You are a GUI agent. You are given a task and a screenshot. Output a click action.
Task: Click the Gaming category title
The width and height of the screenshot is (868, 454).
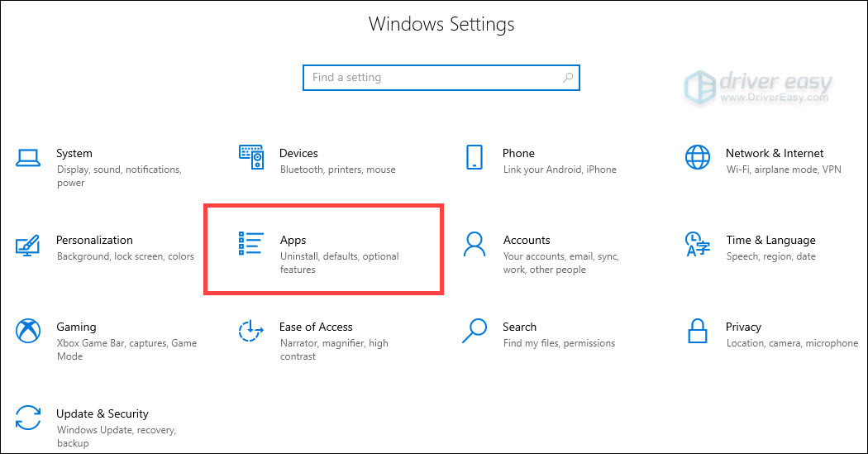(76, 327)
